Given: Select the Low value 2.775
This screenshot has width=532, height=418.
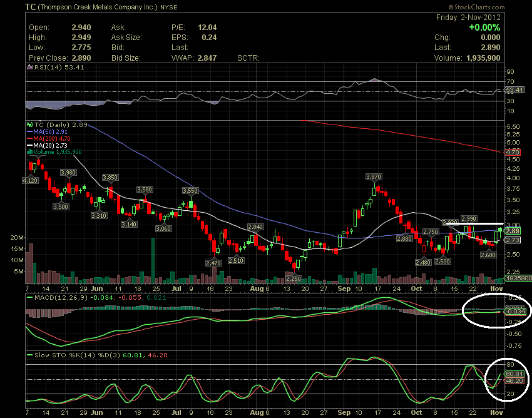Looking at the screenshot, I should (x=81, y=48).
